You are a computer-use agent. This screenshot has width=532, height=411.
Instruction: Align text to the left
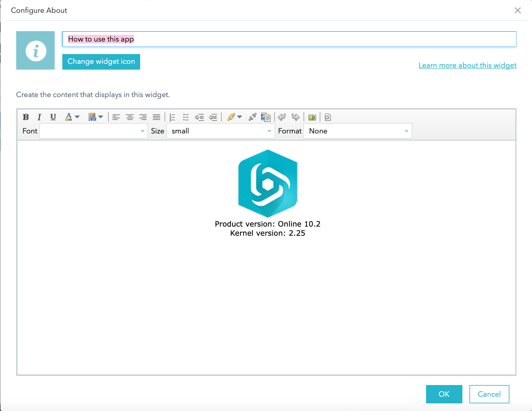pyautogui.click(x=116, y=117)
